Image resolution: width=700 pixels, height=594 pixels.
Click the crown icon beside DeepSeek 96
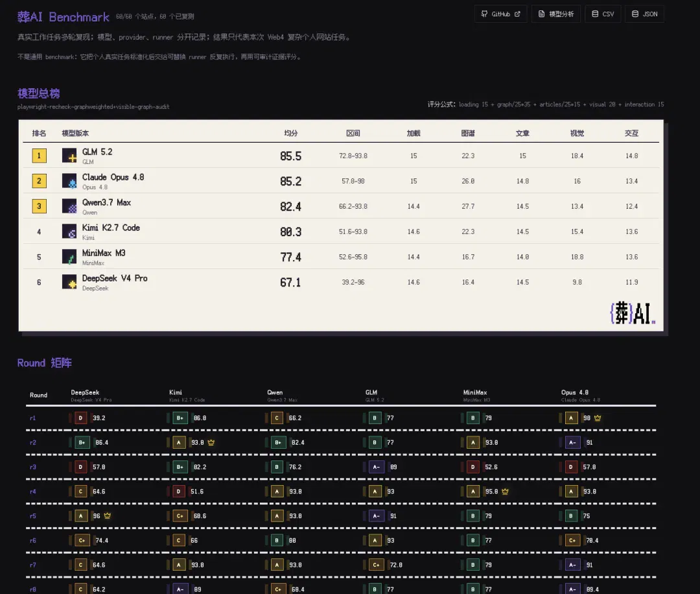coord(107,516)
